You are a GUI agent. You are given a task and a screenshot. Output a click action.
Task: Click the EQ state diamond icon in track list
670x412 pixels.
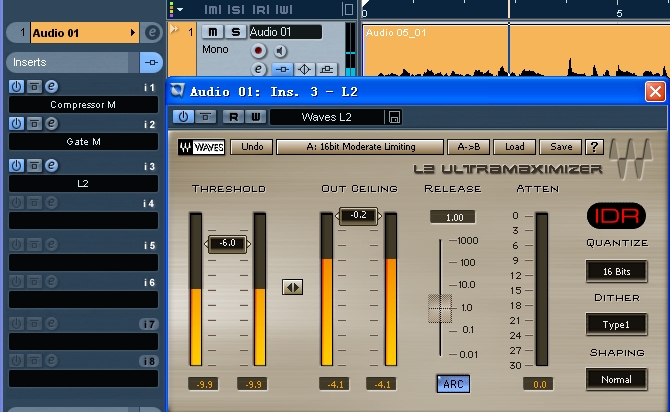(304, 69)
